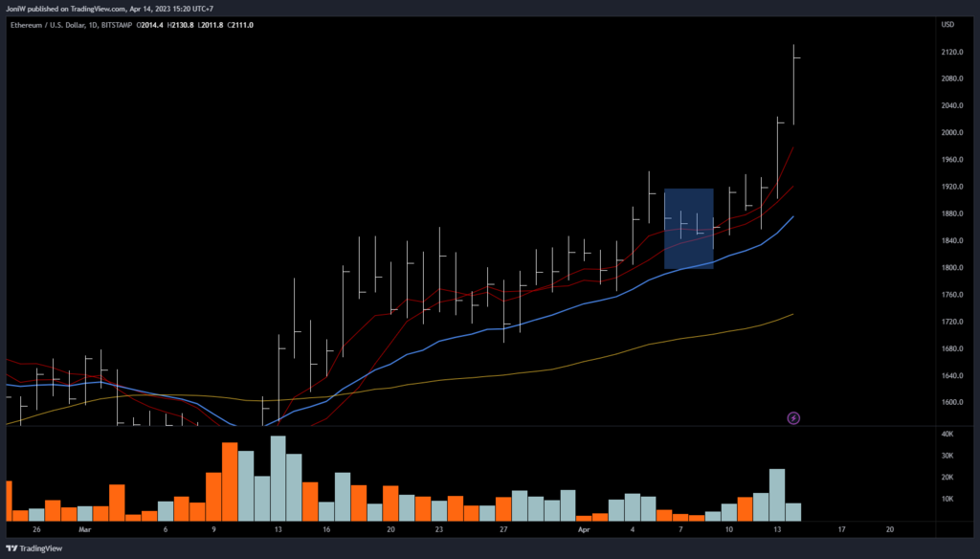Click the latest price bar reaching 2120

793,86
